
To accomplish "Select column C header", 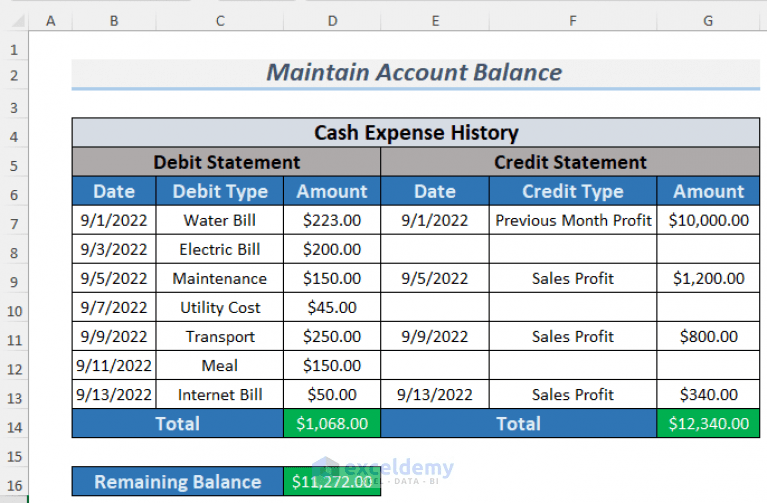I will (220, 21).
